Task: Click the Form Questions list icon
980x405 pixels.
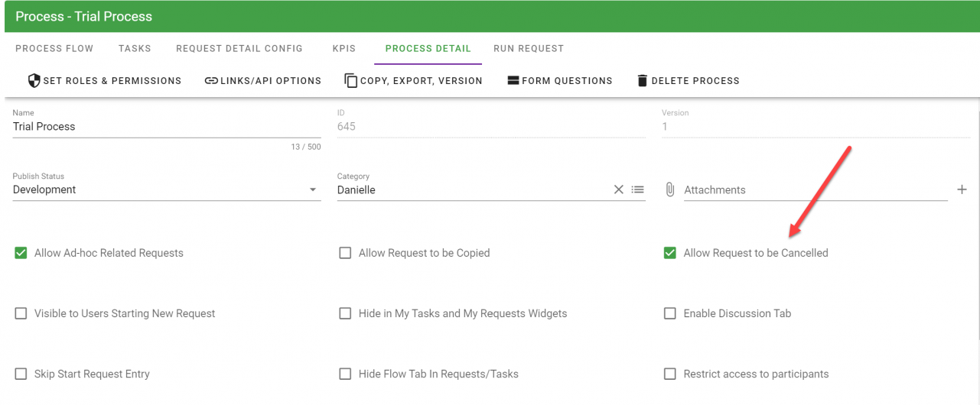Action: (513, 80)
